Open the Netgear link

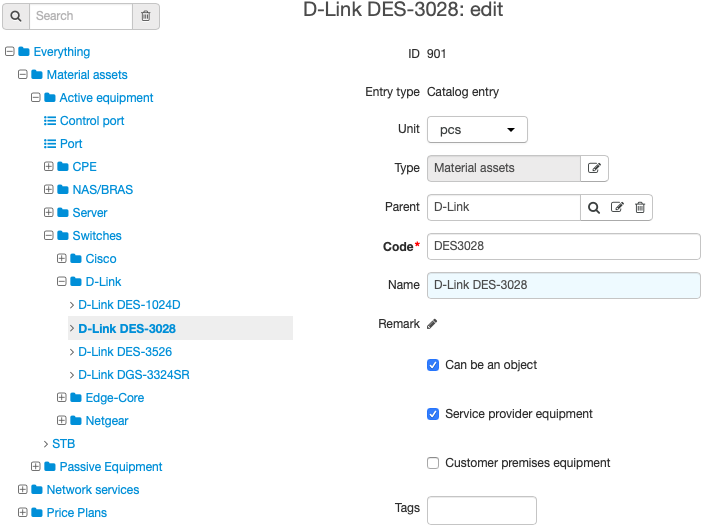107,421
